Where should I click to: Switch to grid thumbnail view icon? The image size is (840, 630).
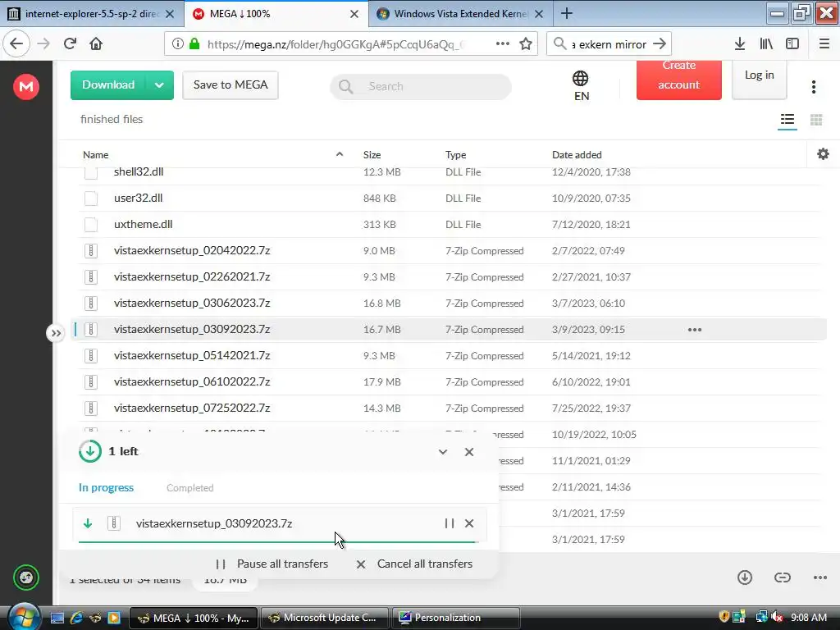[x=816, y=120]
